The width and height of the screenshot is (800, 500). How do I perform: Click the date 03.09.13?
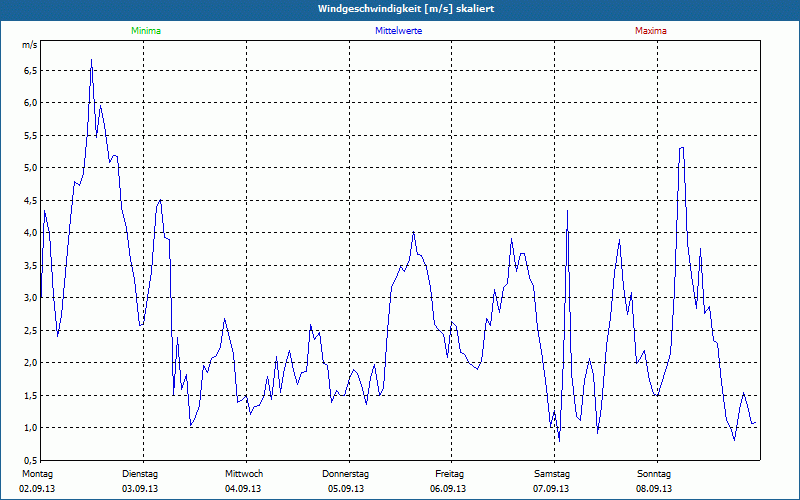point(140,489)
